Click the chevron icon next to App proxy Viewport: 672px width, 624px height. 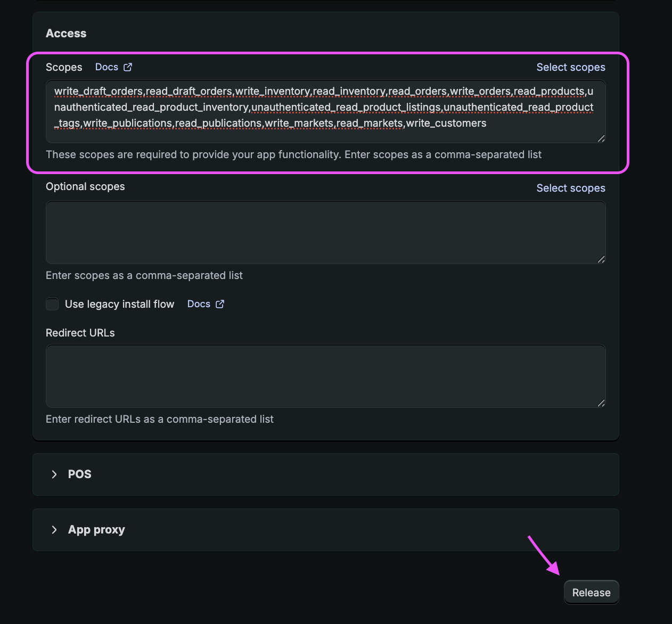54,529
